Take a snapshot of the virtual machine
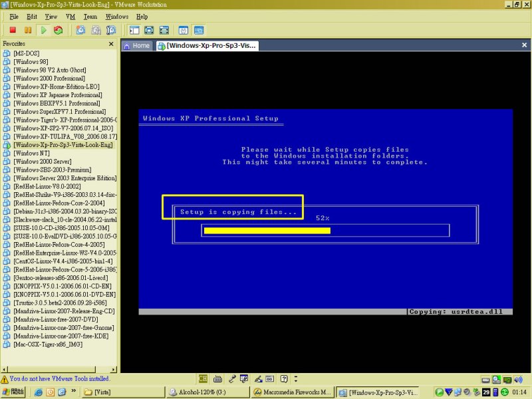The width and height of the screenshot is (532, 399). [80, 30]
